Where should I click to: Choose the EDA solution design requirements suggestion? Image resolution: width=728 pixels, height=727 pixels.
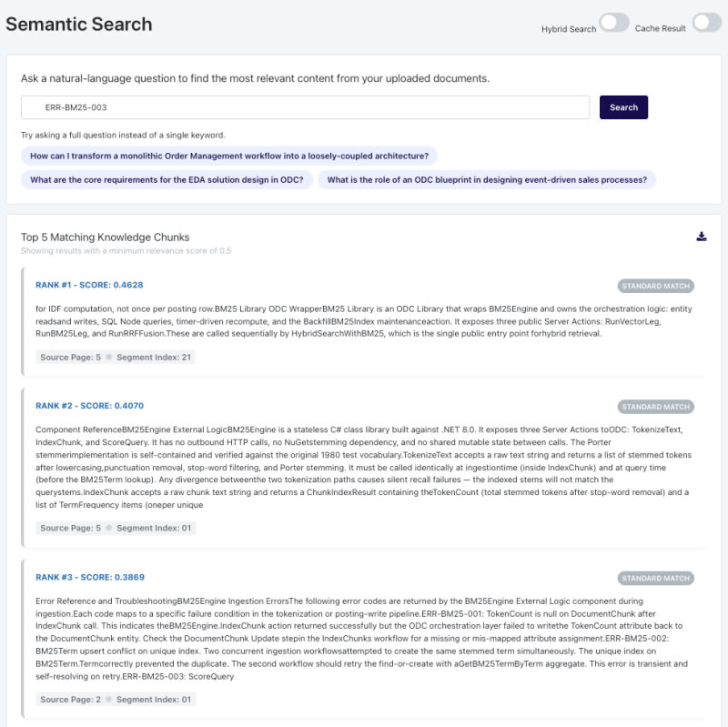pyautogui.click(x=167, y=179)
